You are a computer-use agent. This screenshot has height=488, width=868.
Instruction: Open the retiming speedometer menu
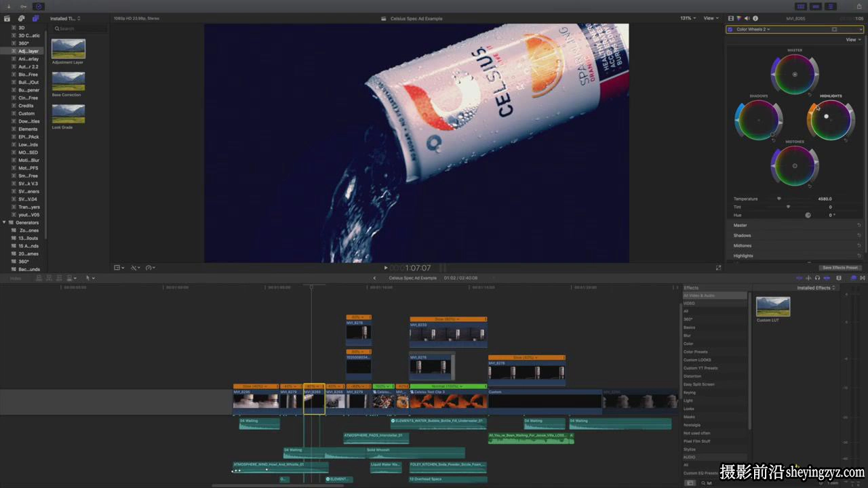click(x=151, y=268)
